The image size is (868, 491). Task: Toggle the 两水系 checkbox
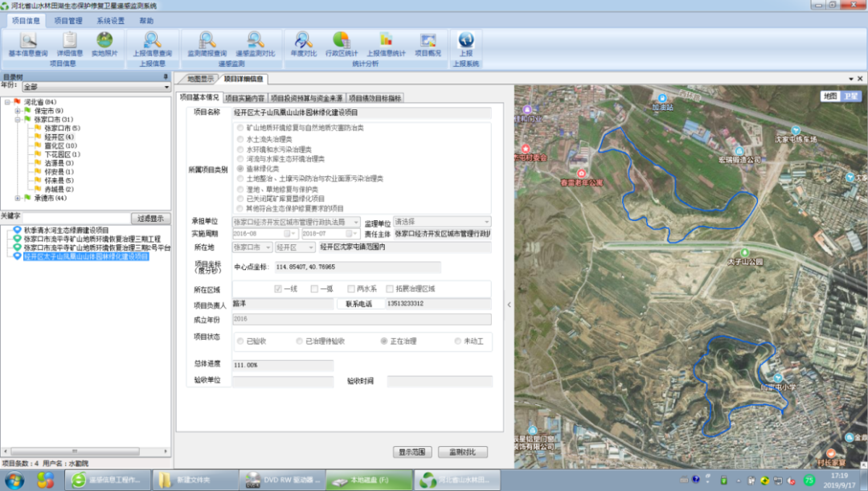tap(351, 289)
